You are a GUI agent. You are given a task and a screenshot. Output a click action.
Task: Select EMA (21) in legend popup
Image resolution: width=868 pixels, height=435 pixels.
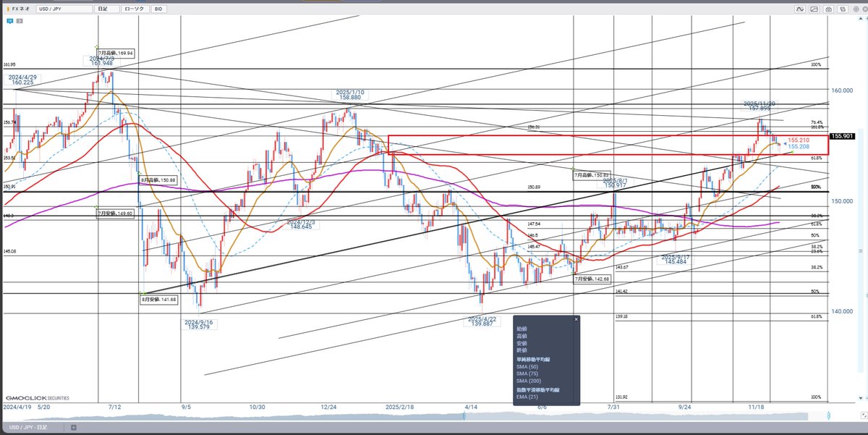point(526,397)
